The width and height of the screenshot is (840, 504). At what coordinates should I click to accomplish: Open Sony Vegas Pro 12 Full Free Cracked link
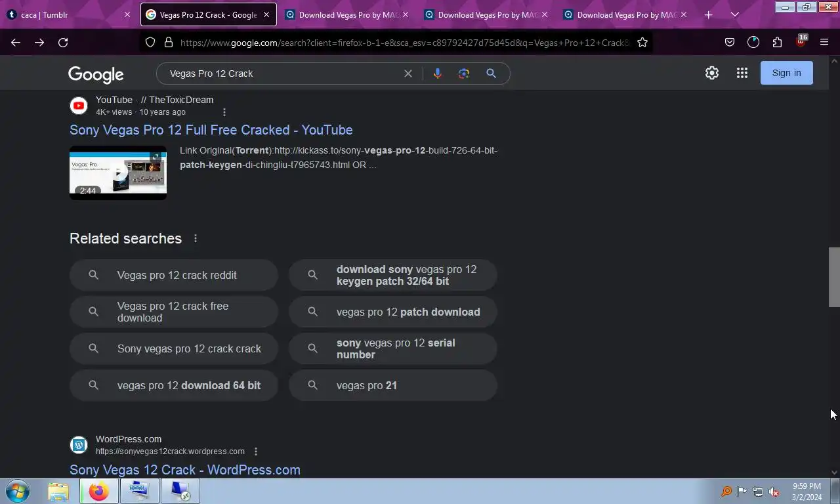coord(211,130)
